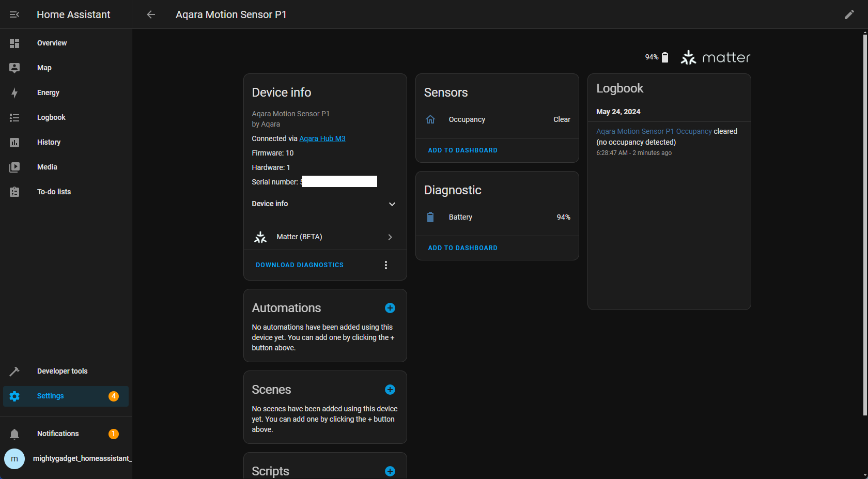Click Download Diagnostics button

pyautogui.click(x=300, y=265)
